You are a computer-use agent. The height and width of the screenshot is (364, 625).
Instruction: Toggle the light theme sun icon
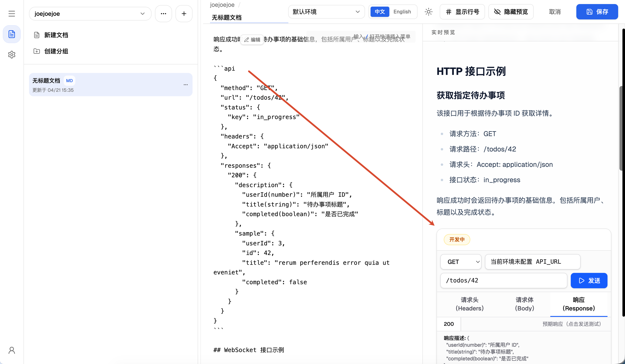click(x=428, y=12)
